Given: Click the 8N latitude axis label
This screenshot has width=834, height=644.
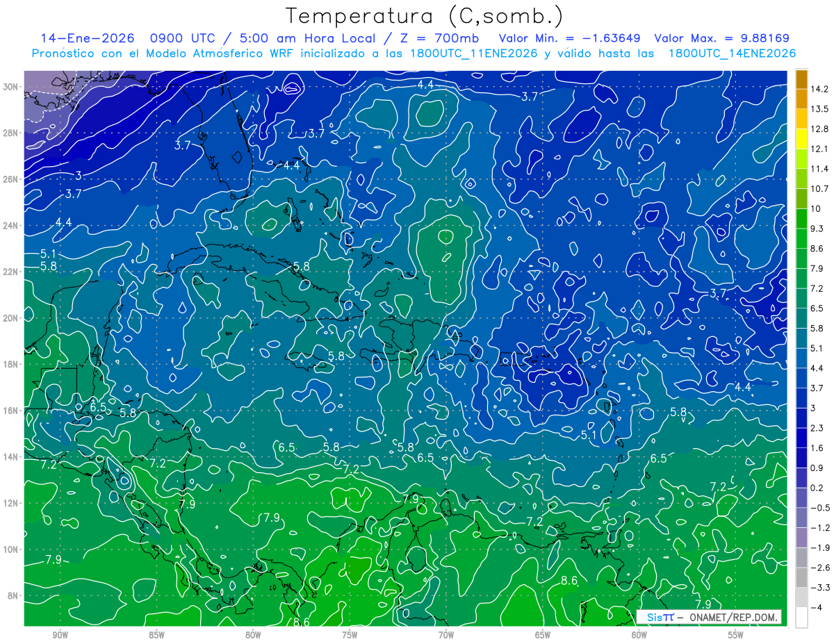Looking at the screenshot, I should pos(14,596).
